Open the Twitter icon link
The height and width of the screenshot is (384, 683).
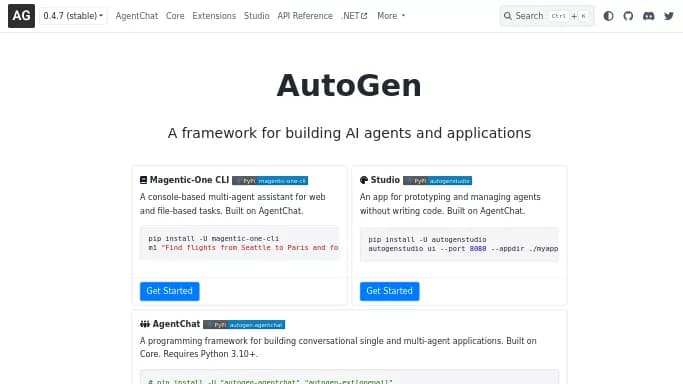[669, 16]
